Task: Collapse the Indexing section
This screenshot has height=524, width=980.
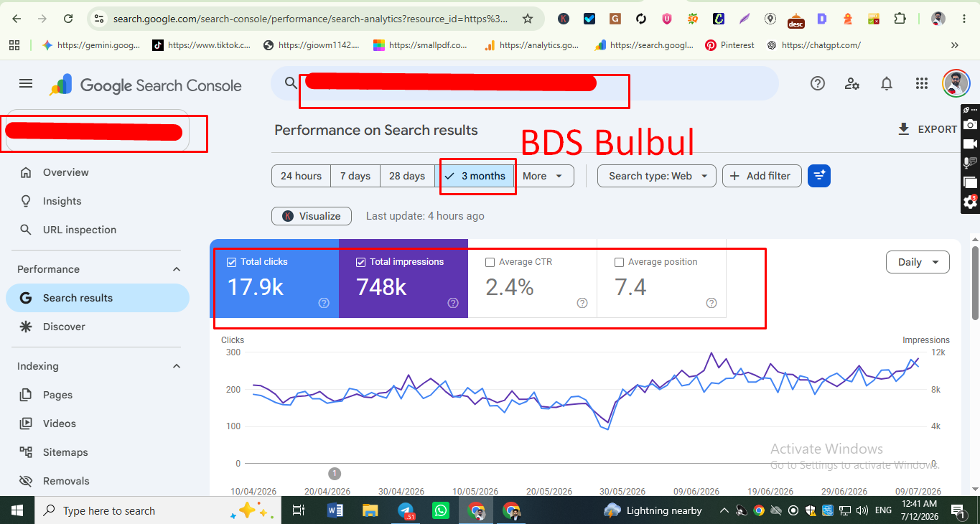Action: click(177, 366)
